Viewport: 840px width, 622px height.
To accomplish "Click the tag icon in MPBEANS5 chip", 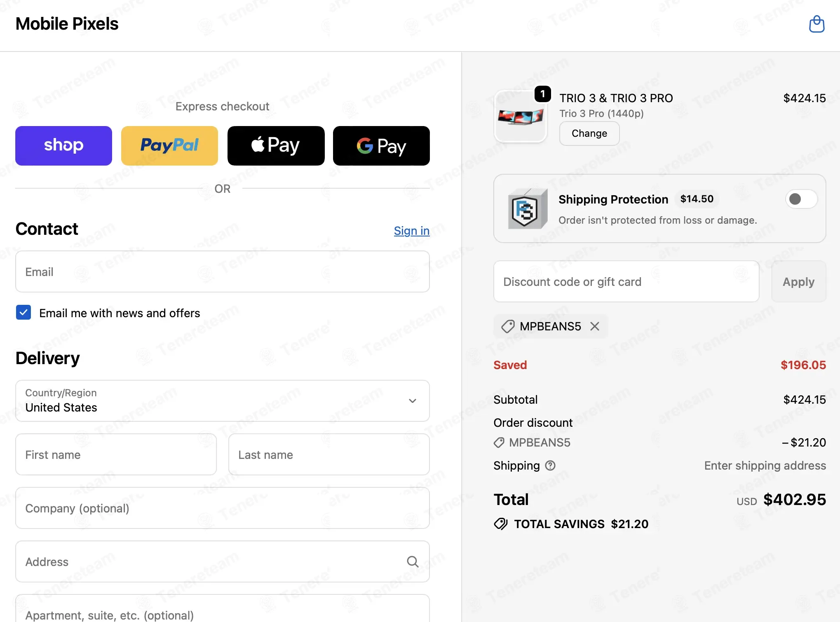I will pos(508,326).
